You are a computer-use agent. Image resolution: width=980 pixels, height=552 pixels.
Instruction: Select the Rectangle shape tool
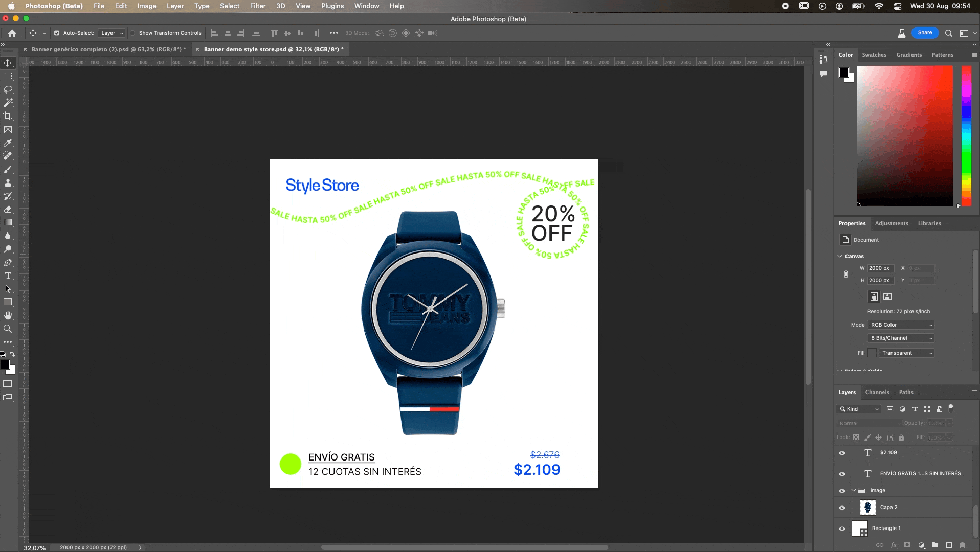click(8, 302)
